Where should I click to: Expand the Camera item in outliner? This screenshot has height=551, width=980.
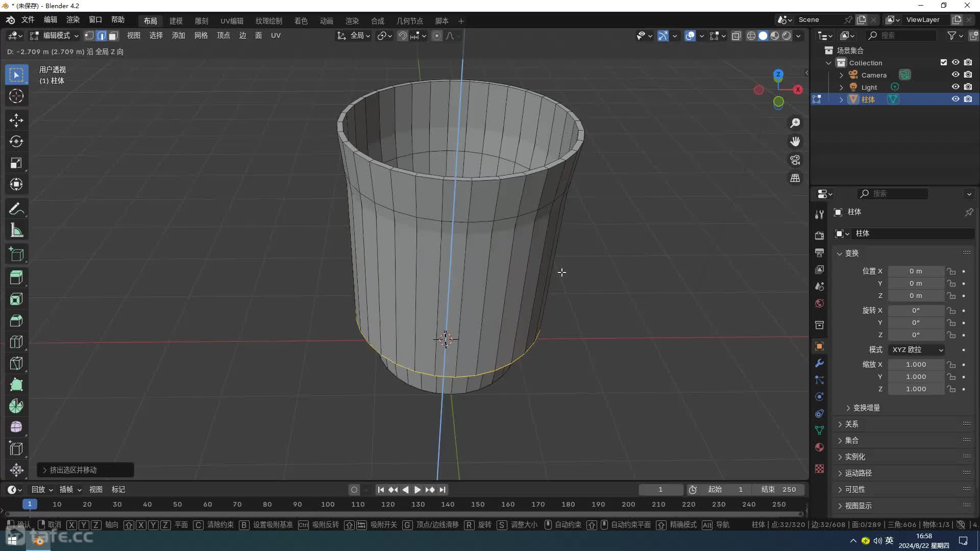[x=841, y=75]
